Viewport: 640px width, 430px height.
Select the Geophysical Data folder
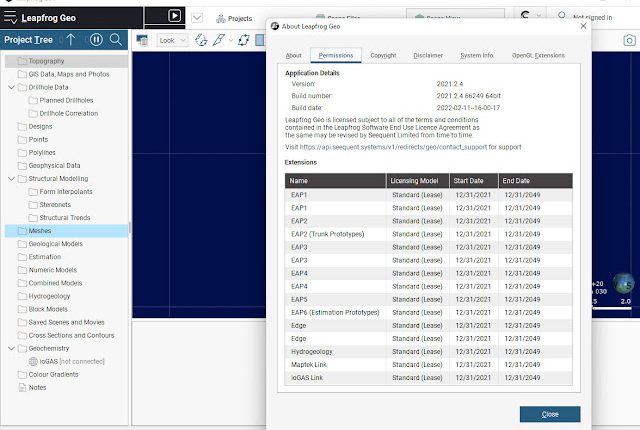[49, 166]
